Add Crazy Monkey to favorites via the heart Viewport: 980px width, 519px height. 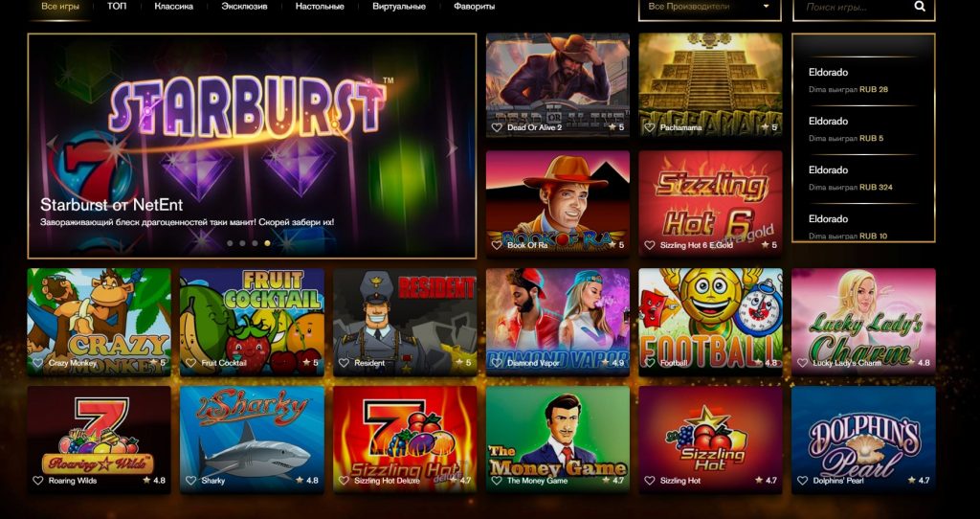point(37,363)
